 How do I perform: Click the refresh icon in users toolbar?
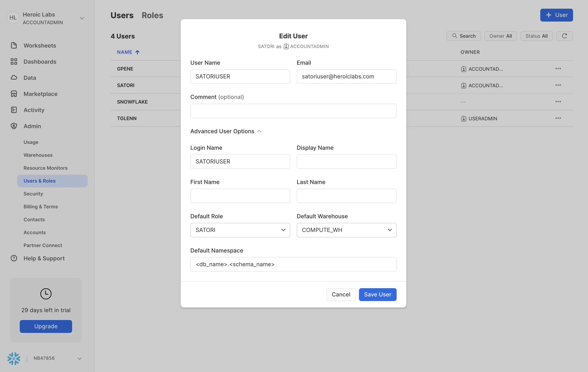pos(564,36)
